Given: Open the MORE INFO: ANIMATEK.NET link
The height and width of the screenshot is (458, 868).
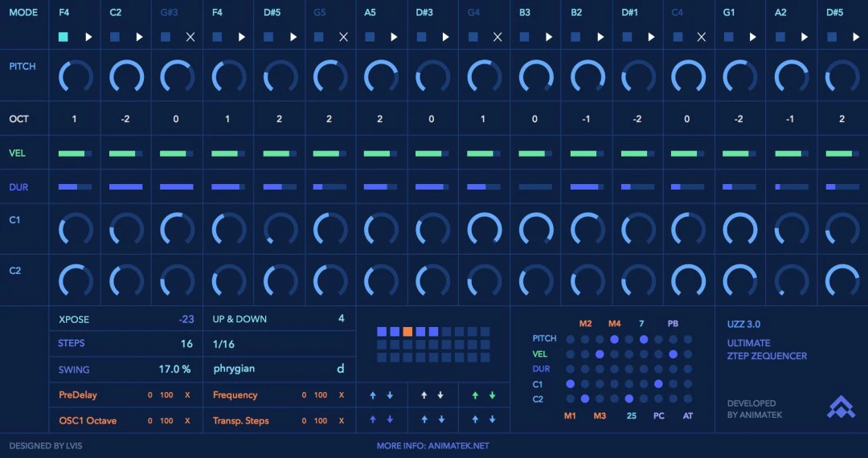Looking at the screenshot, I should (x=433, y=446).
